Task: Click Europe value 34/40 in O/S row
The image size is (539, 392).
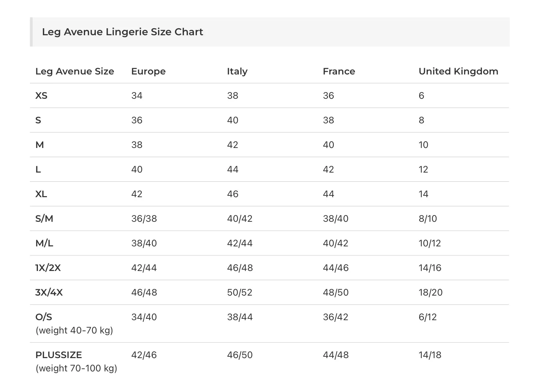Action: click(x=144, y=317)
